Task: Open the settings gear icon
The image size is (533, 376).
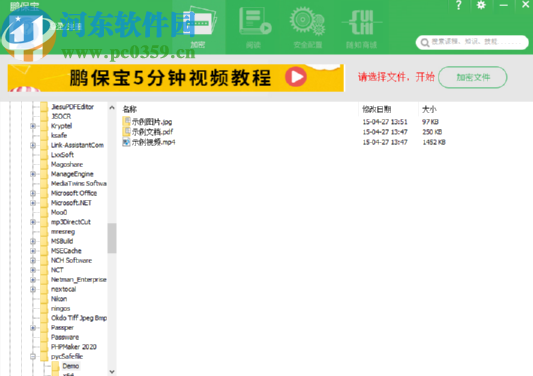Action: point(481,5)
